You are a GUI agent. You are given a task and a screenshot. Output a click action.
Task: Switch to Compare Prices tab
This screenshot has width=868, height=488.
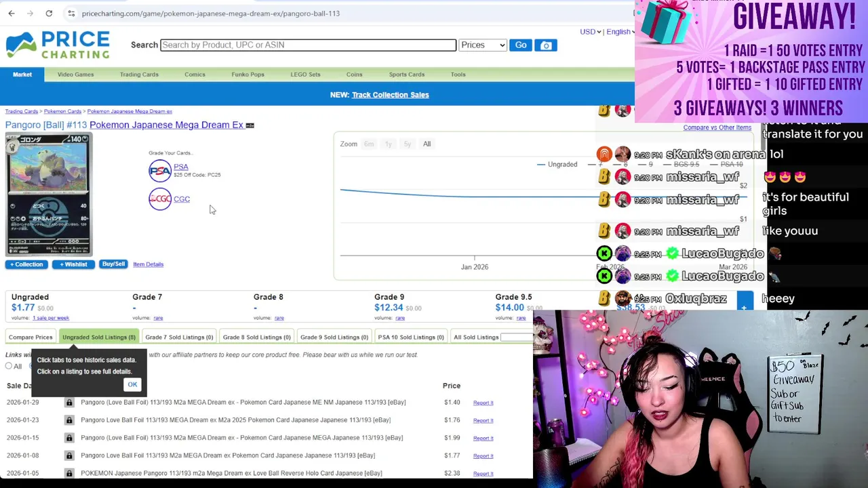click(x=31, y=337)
